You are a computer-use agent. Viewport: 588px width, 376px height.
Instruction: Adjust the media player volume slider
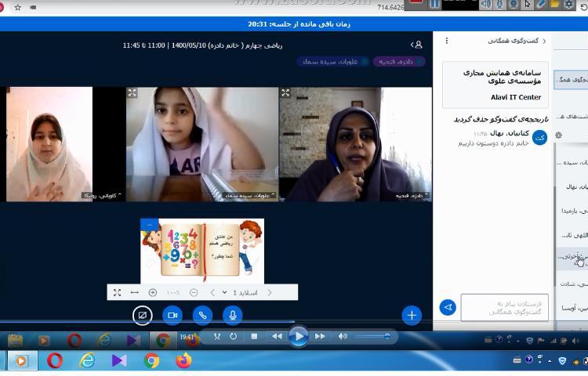[368, 336]
